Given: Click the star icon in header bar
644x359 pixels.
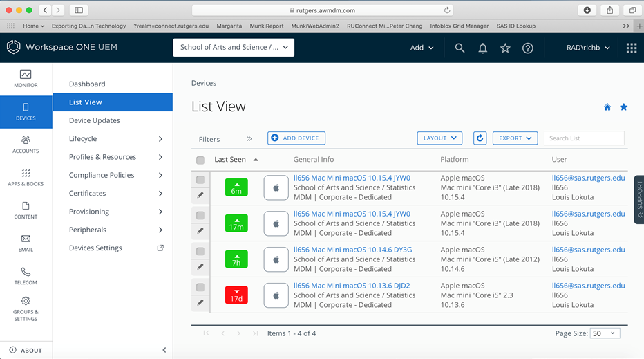Looking at the screenshot, I should [x=505, y=48].
